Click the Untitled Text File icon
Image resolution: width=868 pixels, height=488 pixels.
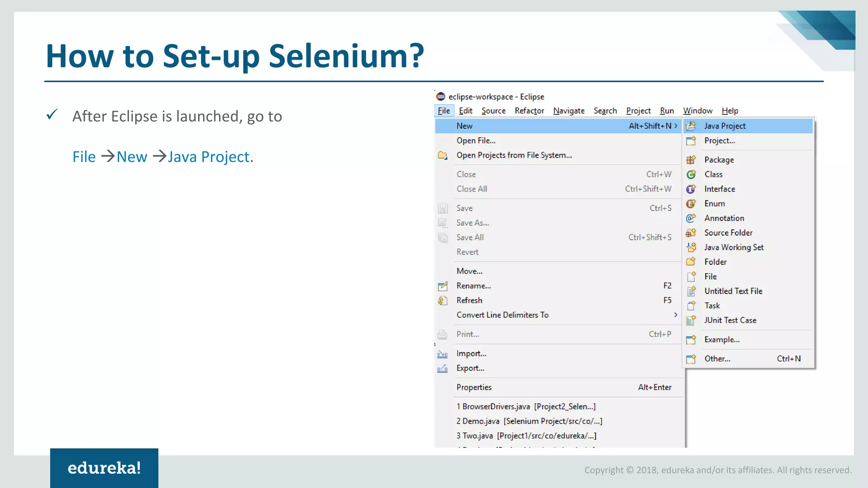[691, 291]
